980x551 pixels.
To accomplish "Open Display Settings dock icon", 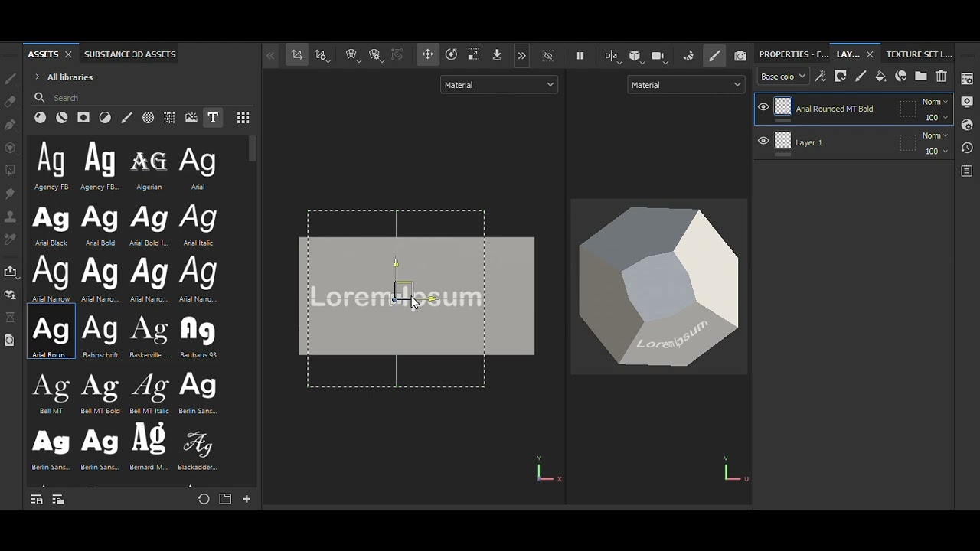I will click(967, 102).
